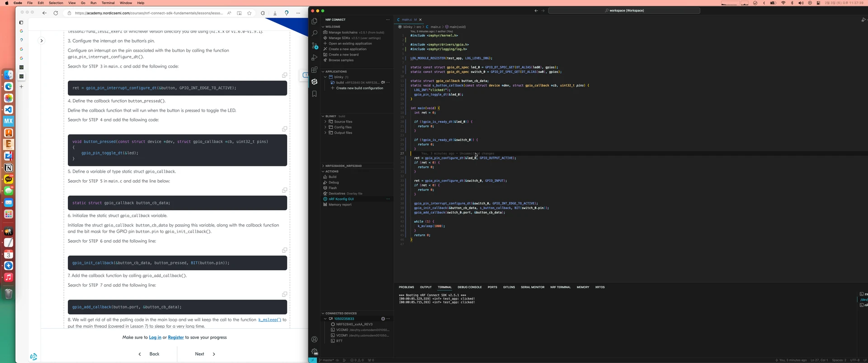Copy the gpio_init_callback code snippet
The width and height of the screenshot is (868, 363).
pyautogui.click(x=284, y=250)
